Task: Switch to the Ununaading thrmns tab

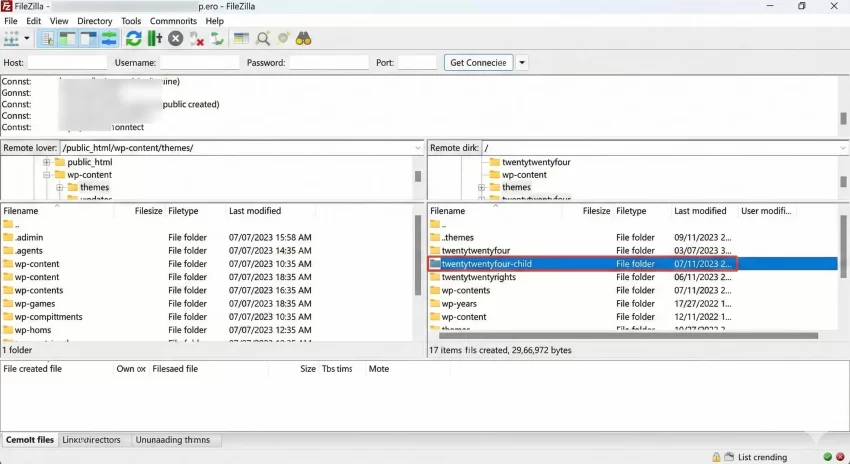Action: tap(173, 440)
